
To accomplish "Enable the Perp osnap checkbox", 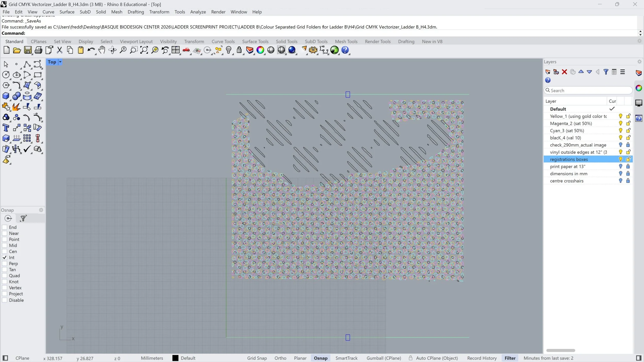I will pos(4,264).
